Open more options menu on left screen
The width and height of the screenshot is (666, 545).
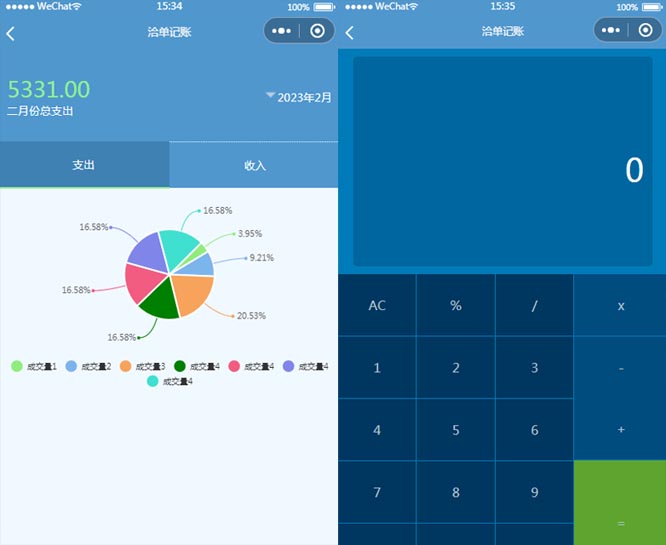pos(282,31)
